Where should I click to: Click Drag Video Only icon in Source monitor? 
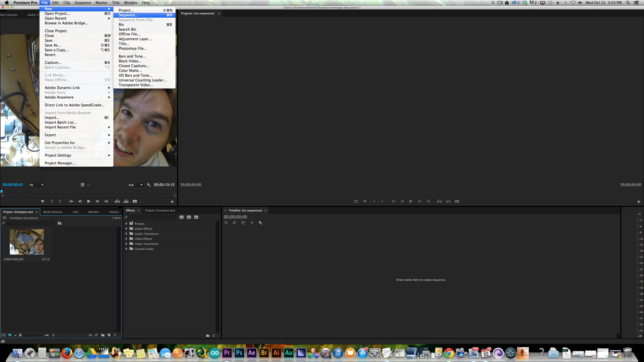(82, 185)
